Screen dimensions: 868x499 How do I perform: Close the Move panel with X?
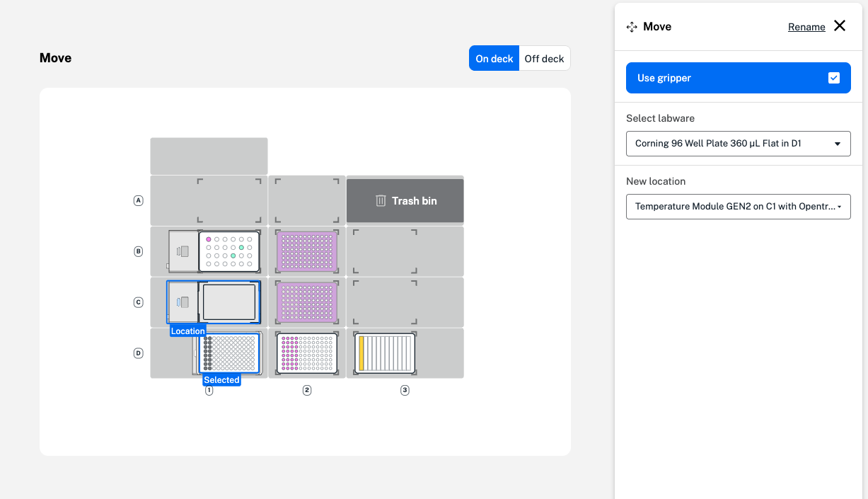point(839,26)
